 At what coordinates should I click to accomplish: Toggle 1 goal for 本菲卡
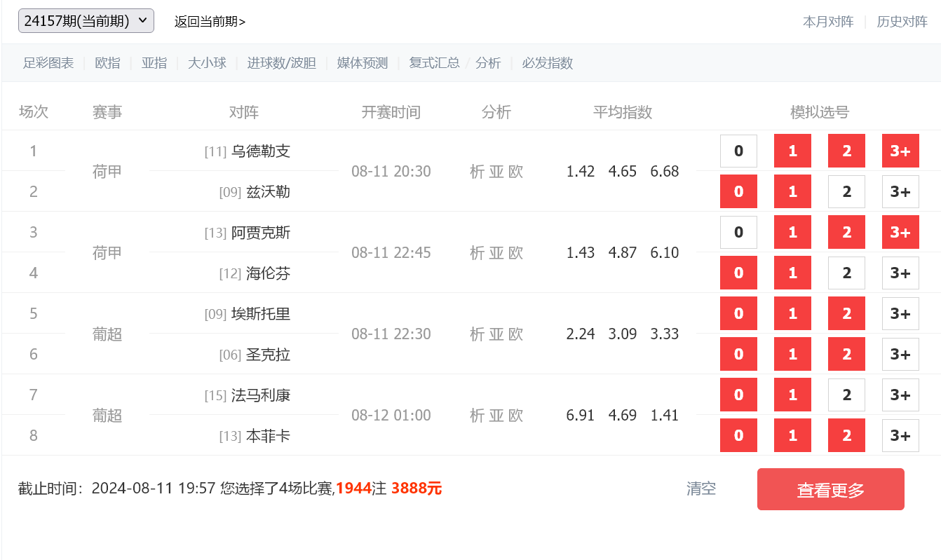point(792,436)
